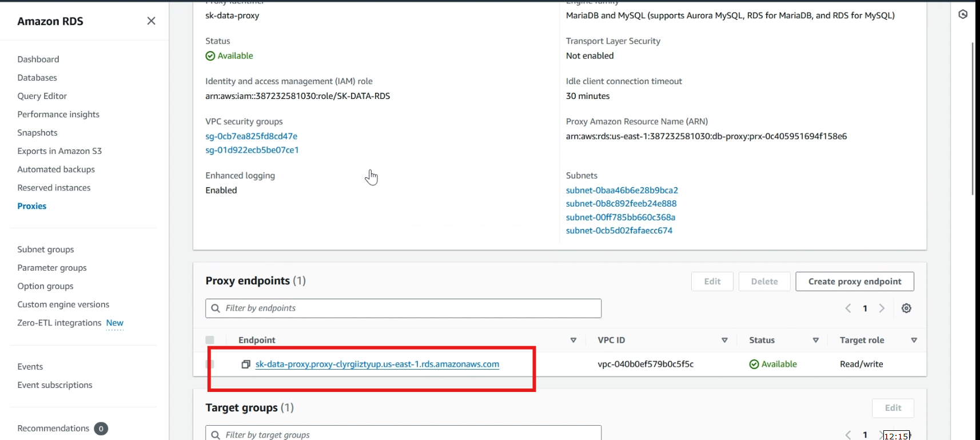The image size is (980, 440).
Task: Open Reserved instances in sidebar
Action: [54, 188]
